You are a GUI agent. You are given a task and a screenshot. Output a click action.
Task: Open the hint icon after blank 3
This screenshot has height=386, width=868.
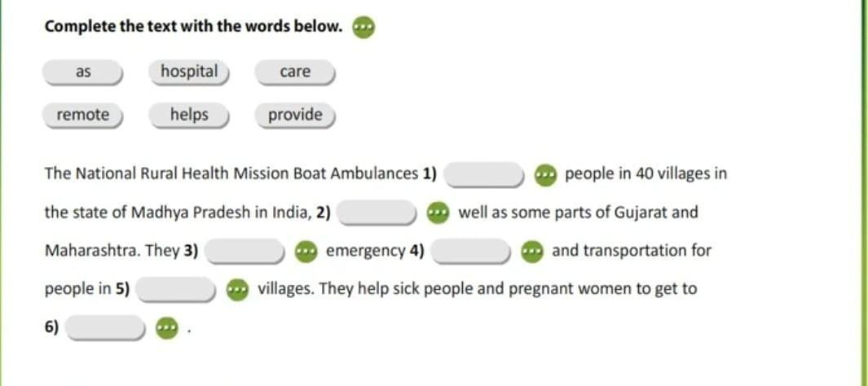point(305,252)
